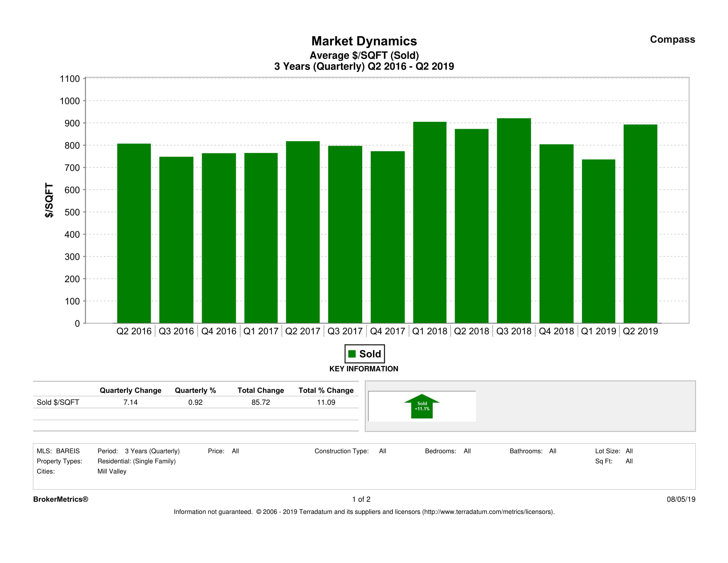Click the Quarterly Change column header

(x=130, y=390)
